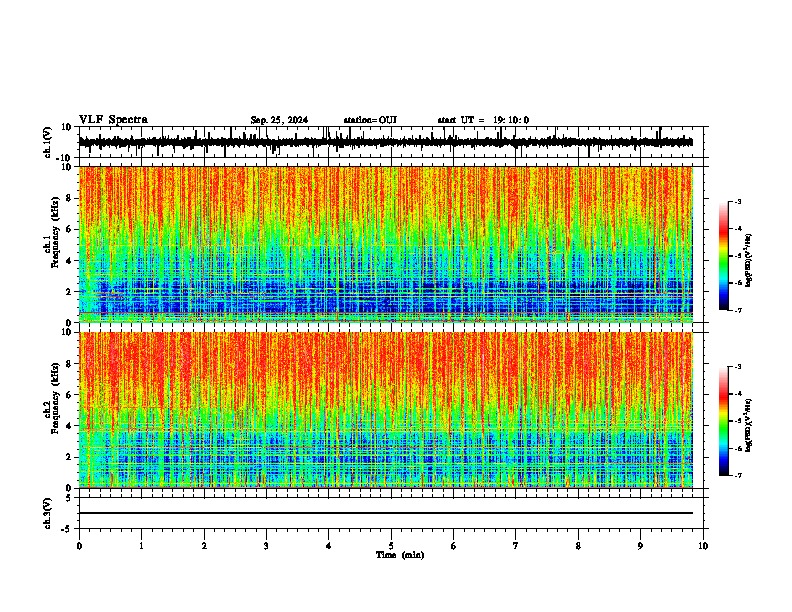The width and height of the screenshot is (792, 612).
Task: Click the "-7" label on ch.1 color bar
Action: tap(737, 310)
